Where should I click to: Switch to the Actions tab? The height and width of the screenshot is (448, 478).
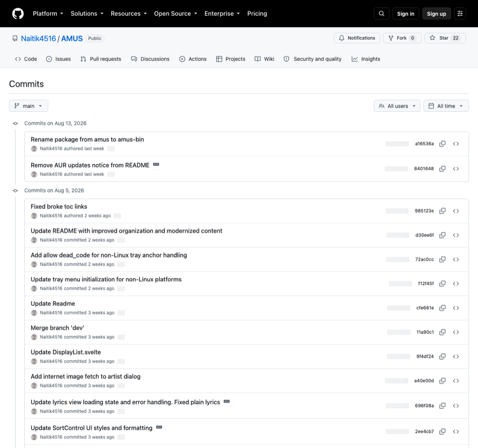click(193, 59)
